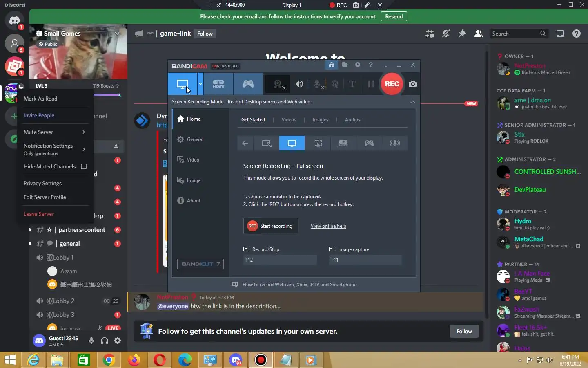Click Bandicam lock icon in title bar
This screenshot has height=368, width=588.
(x=332, y=65)
